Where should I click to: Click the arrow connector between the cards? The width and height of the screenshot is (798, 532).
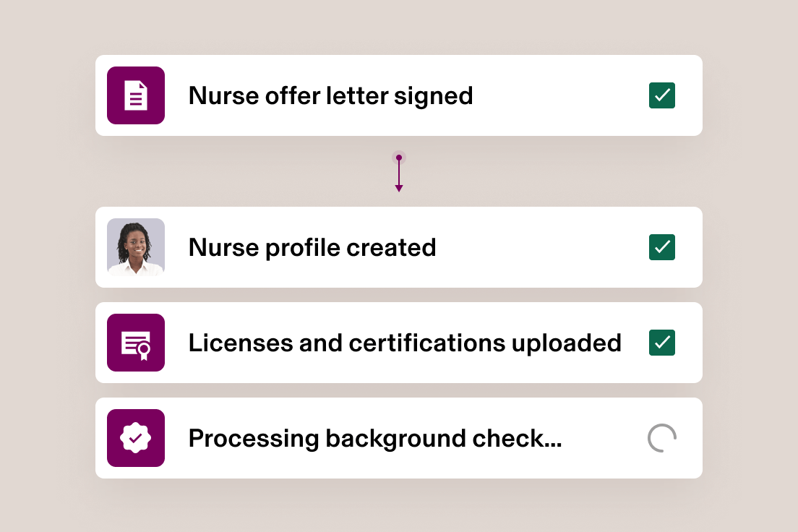(399, 172)
